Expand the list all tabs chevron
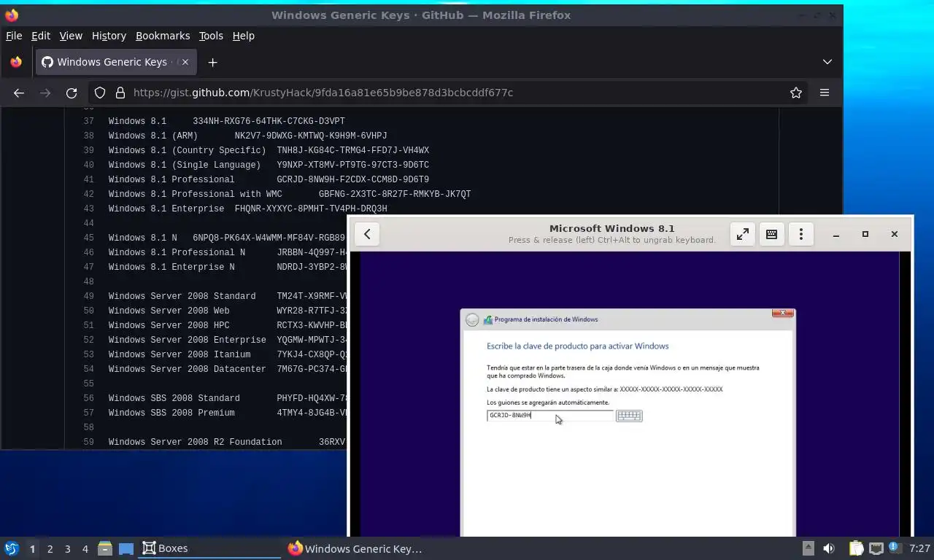 [x=827, y=62]
